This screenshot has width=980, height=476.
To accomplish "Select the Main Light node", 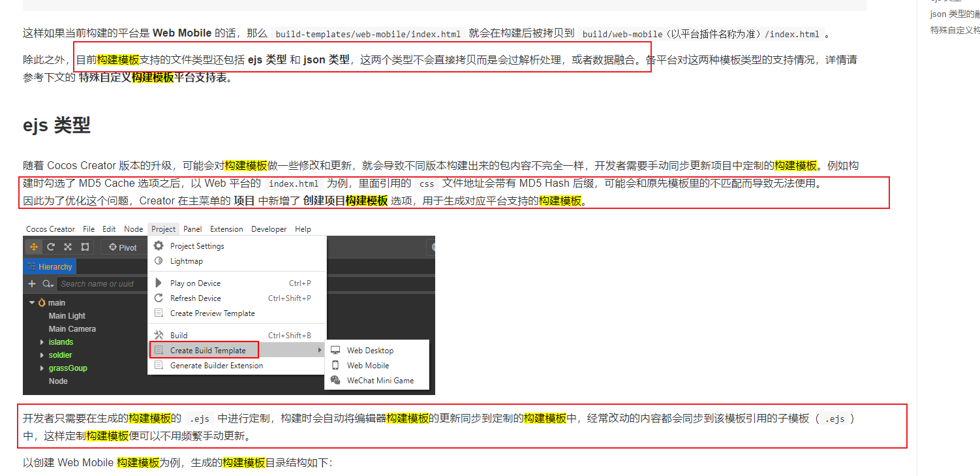I will pyautogui.click(x=67, y=316).
